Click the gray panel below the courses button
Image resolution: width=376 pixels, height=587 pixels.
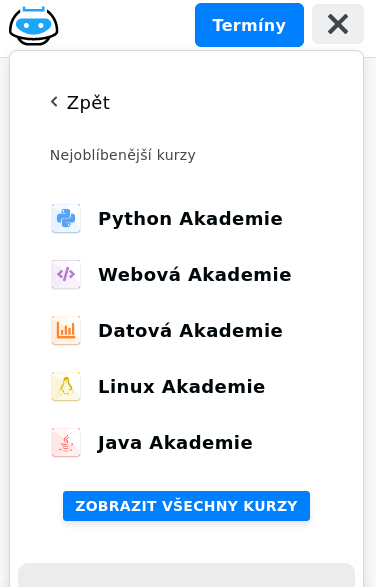point(187,575)
